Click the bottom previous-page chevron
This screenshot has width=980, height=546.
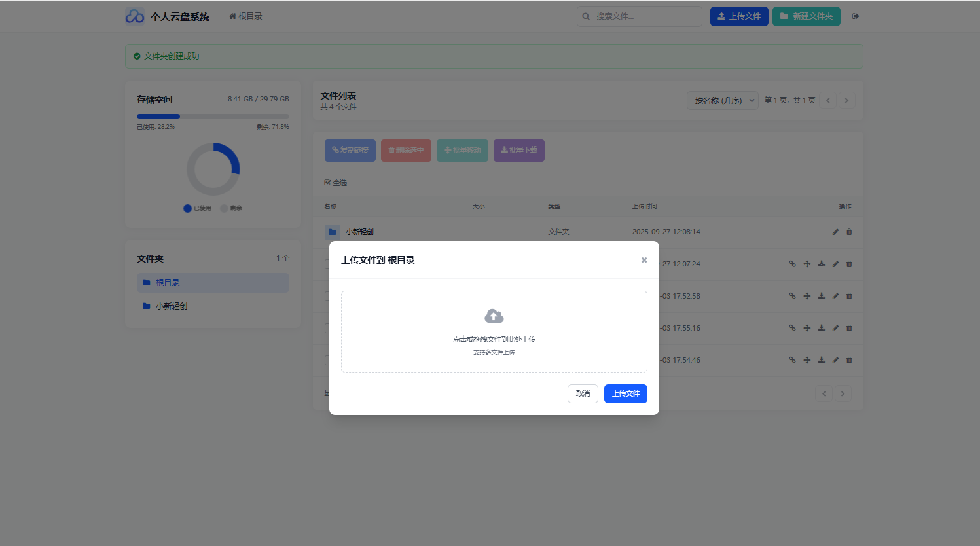[824, 393]
